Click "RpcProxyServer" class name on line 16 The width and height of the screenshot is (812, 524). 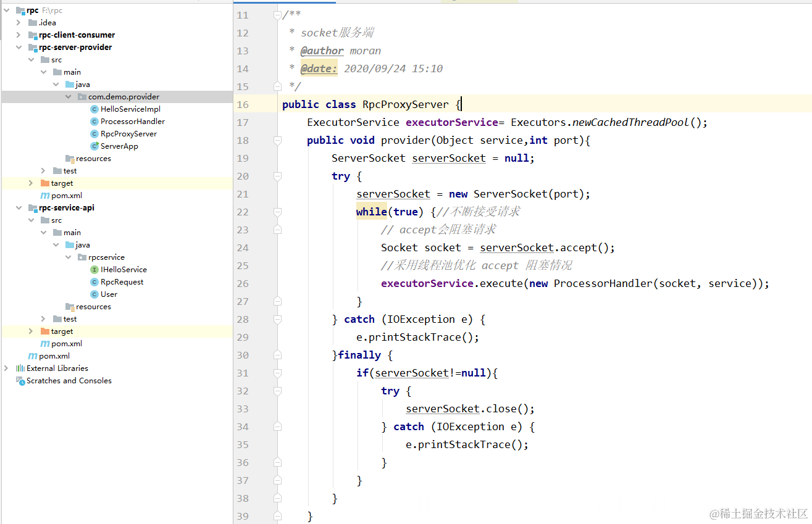406,104
